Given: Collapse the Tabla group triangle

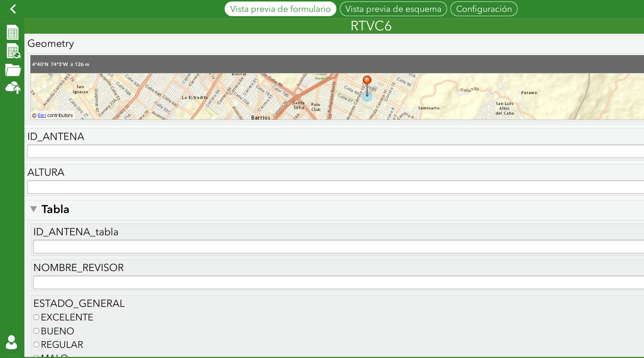Looking at the screenshot, I should (x=33, y=209).
